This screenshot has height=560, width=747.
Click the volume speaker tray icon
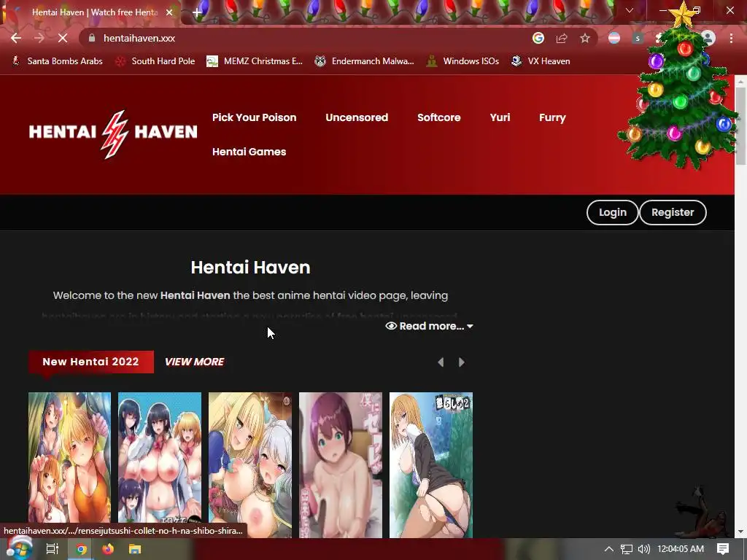(643, 549)
